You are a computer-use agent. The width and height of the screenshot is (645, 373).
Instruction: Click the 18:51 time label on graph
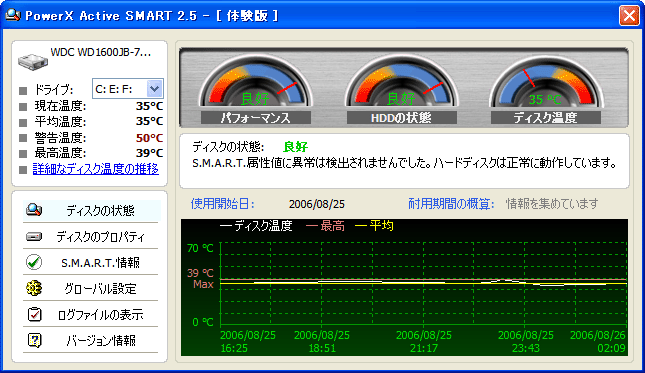coord(322,348)
